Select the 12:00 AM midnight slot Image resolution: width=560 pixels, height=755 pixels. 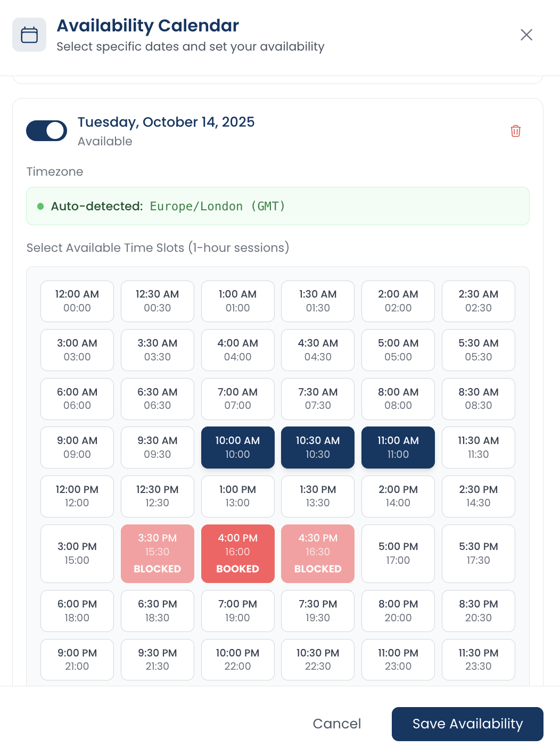77,301
